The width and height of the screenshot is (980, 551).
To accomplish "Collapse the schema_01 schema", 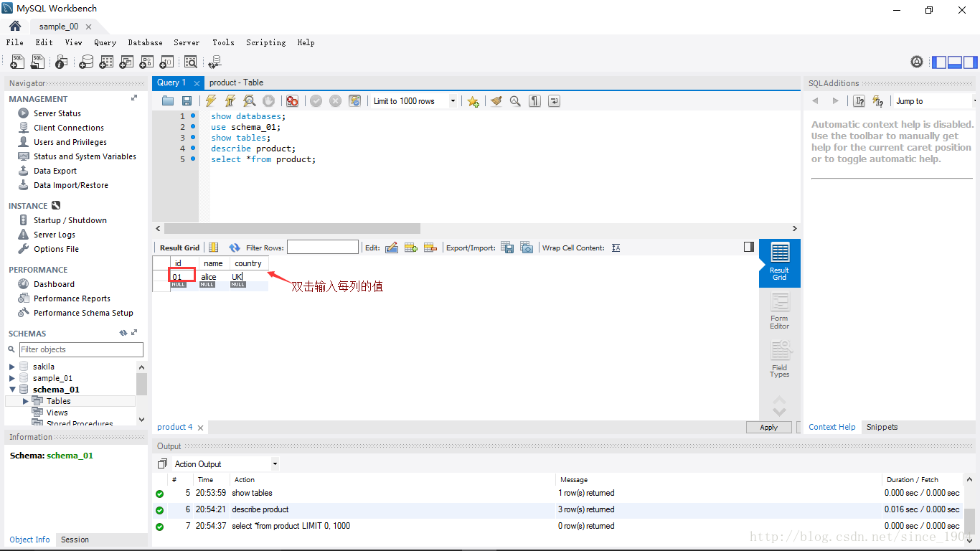I will [x=12, y=390].
